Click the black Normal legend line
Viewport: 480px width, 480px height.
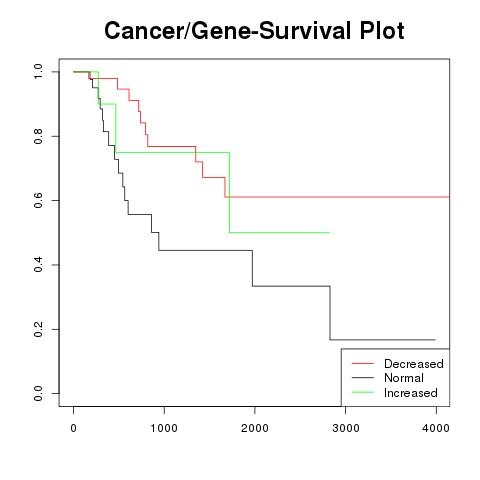(x=363, y=378)
